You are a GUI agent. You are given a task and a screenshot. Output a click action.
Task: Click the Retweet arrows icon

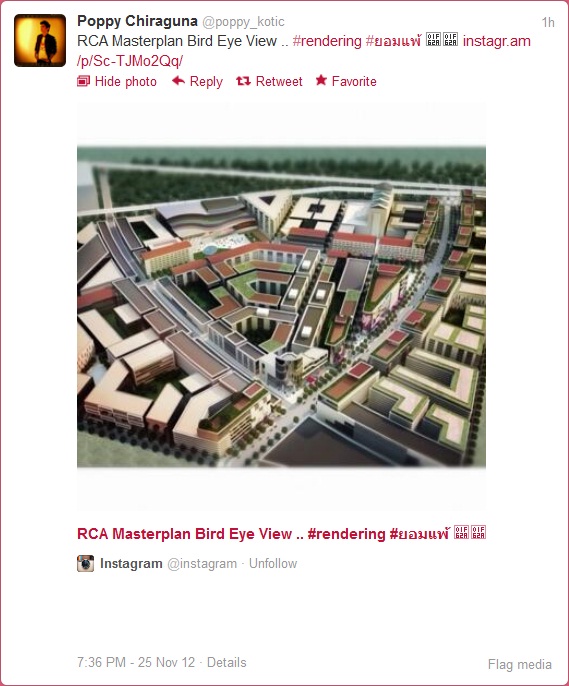click(243, 81)
